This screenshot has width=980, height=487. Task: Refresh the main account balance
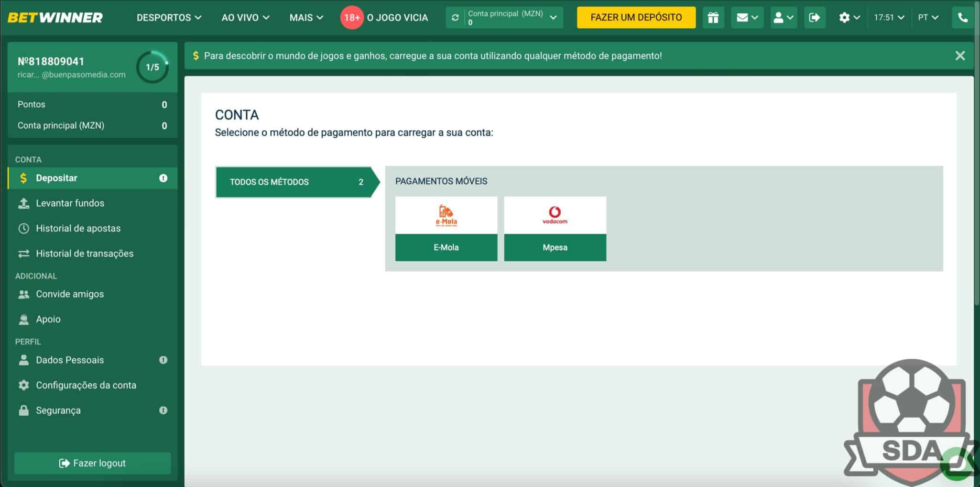pos(455,18)
